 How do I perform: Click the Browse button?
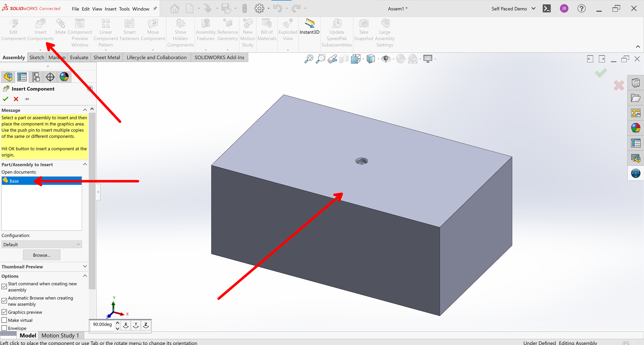pyautogui.click(x=42, y=255)
